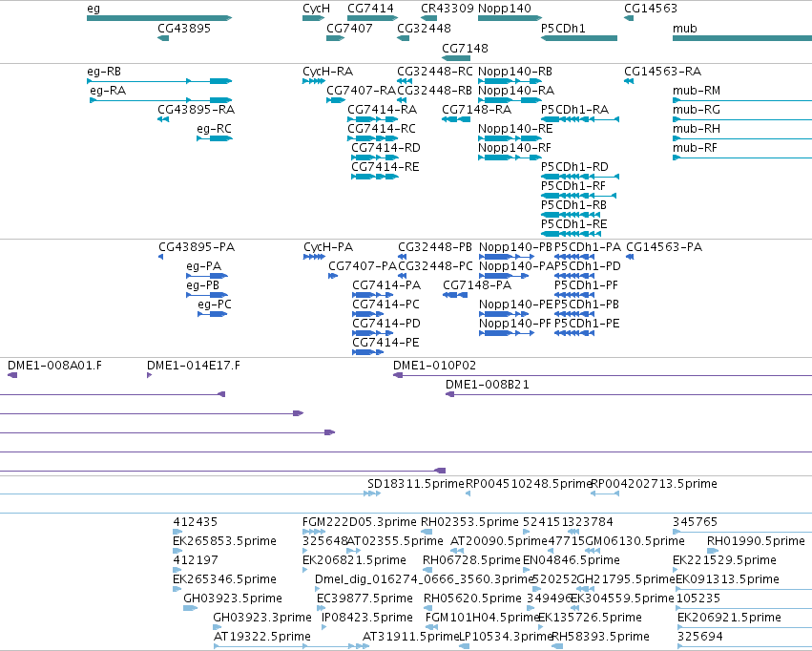Click the CG14563-PA protein label
This screenshot has width=812, height=651.
coord(664,247)
